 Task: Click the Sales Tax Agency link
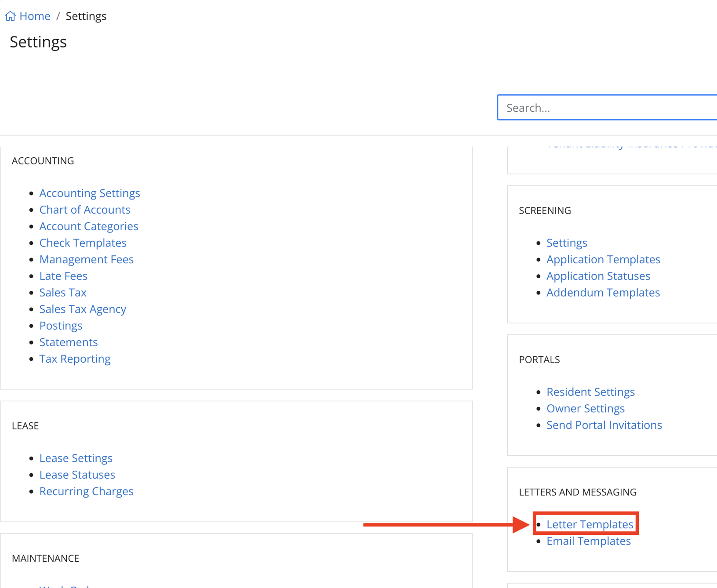click(83, 309)
